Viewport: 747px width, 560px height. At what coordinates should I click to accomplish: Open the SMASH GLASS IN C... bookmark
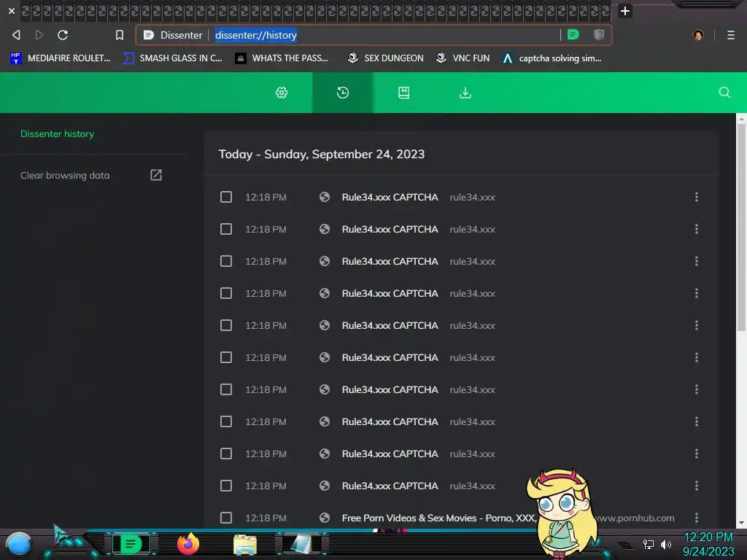[173, 58]
